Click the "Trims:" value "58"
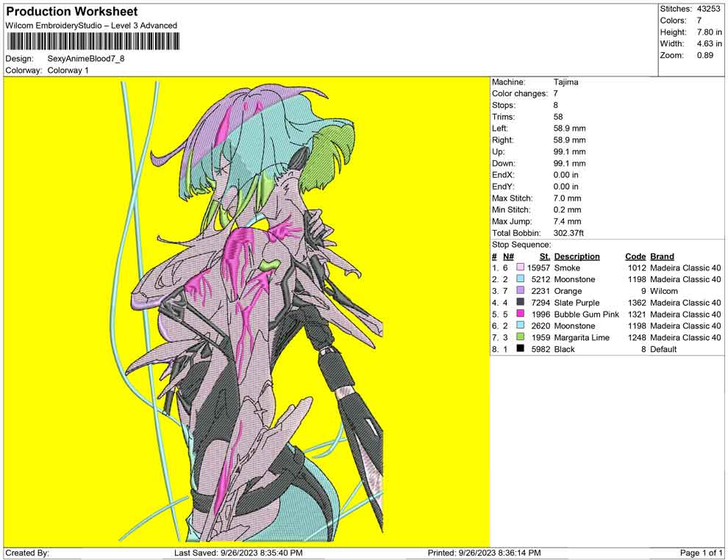 (x=558, y=117)
